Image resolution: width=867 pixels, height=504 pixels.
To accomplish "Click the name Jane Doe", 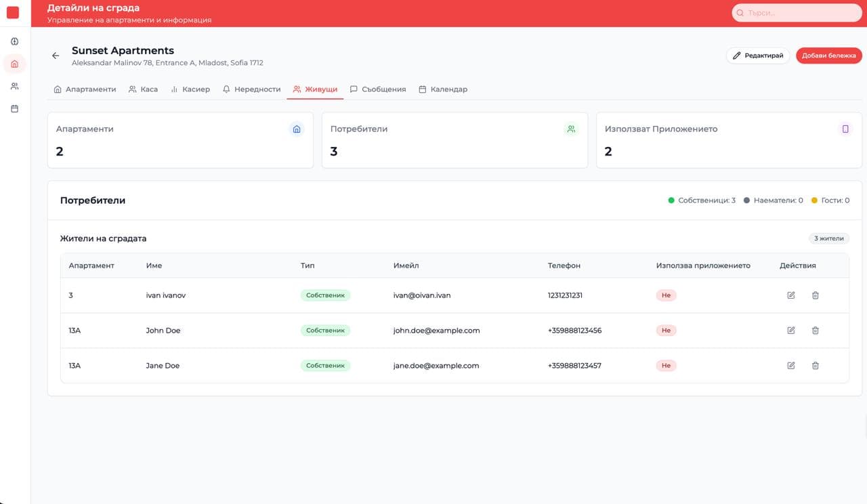I will 163,366.
